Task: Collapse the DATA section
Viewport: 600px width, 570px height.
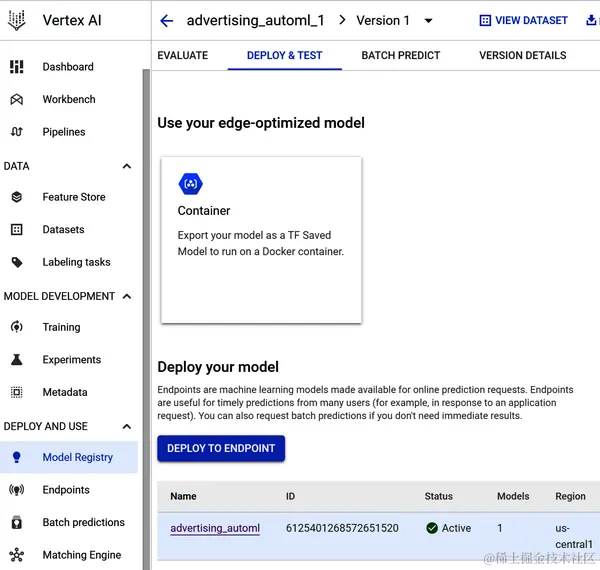Action: pyautogui.click(x=127, y=166)
